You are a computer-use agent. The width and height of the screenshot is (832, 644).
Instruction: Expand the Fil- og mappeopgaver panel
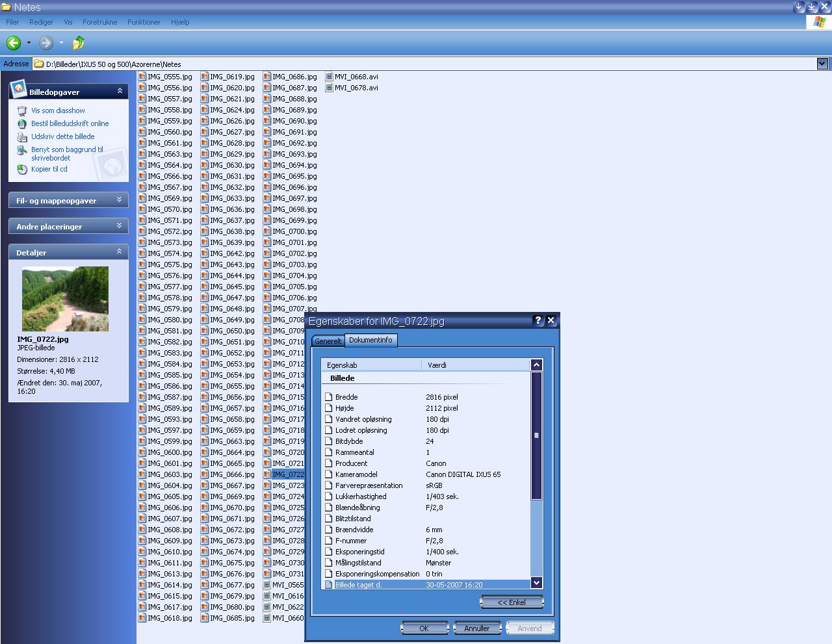pyautogui.click(x=120, y=200)
